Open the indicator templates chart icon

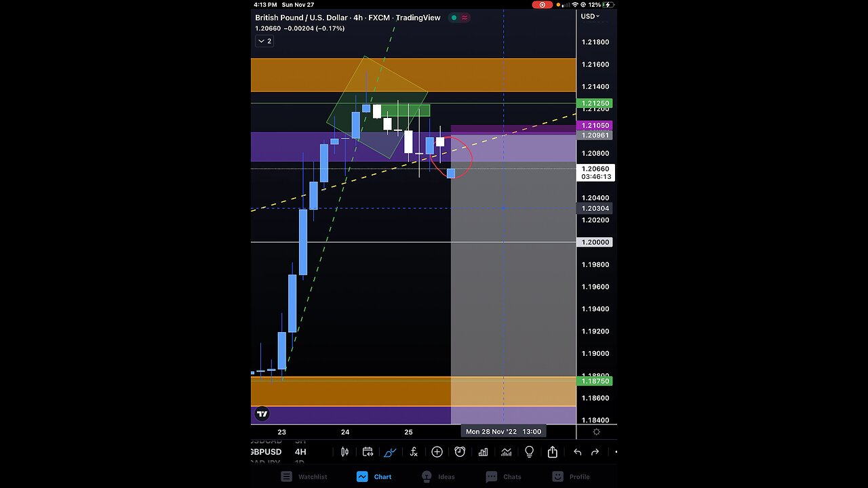[x=506, y=452]
